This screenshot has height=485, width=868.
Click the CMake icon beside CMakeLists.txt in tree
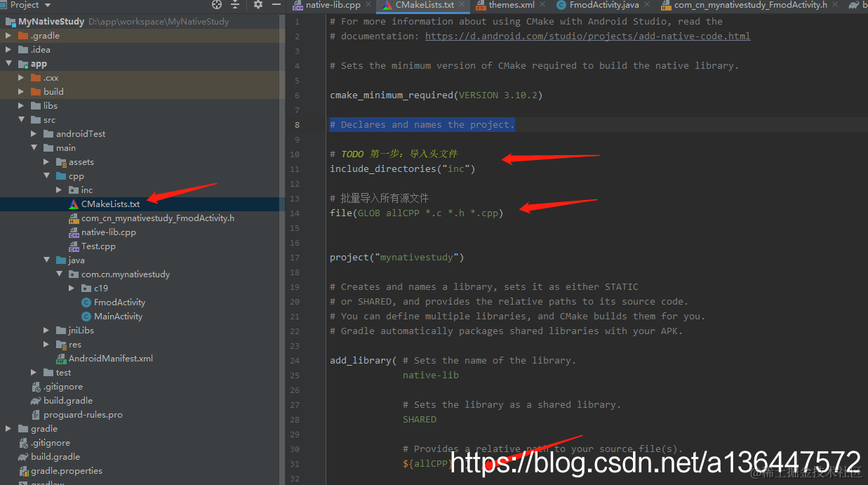(x=74, y=204)
